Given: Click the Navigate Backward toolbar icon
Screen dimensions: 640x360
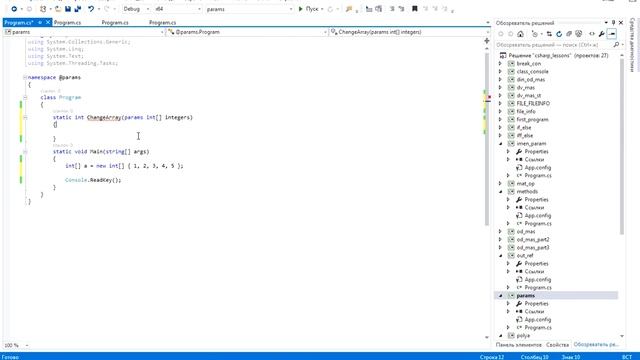Looking at the screenshot, I should (13, 9).
